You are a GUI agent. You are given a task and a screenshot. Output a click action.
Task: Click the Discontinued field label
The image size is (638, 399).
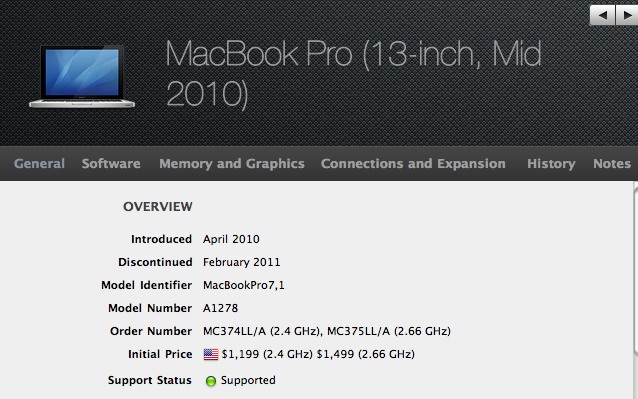(155, 262)
